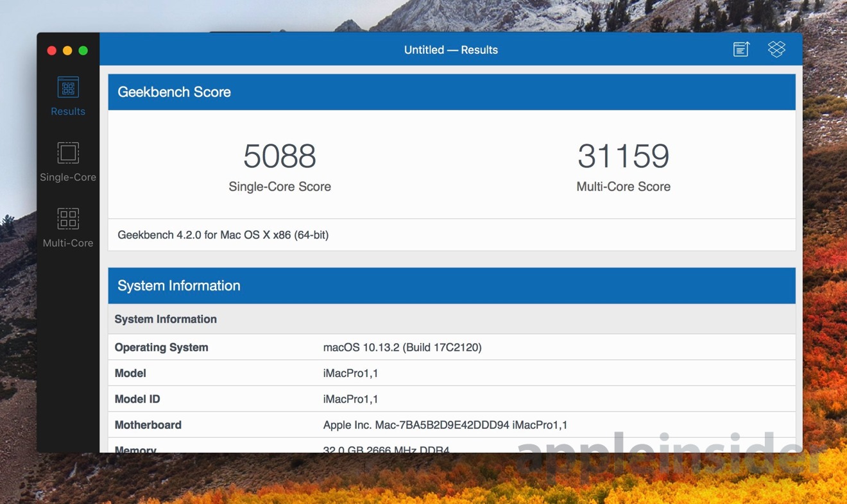Click the Operating System row label

[x=162, y=348]
